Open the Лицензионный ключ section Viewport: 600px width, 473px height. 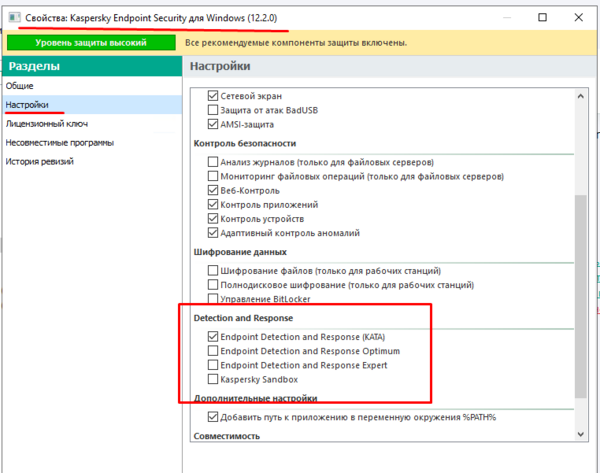[47, 124]
